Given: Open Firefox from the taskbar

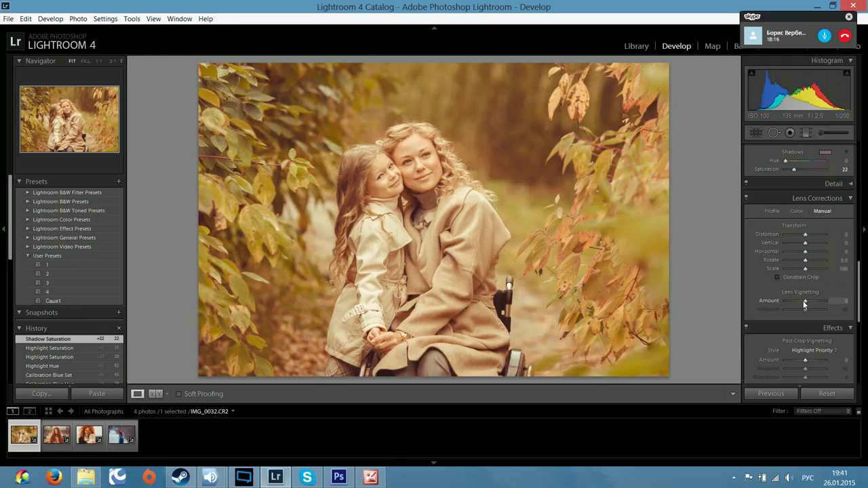Looking at the screenshot, I should [54, 477].
